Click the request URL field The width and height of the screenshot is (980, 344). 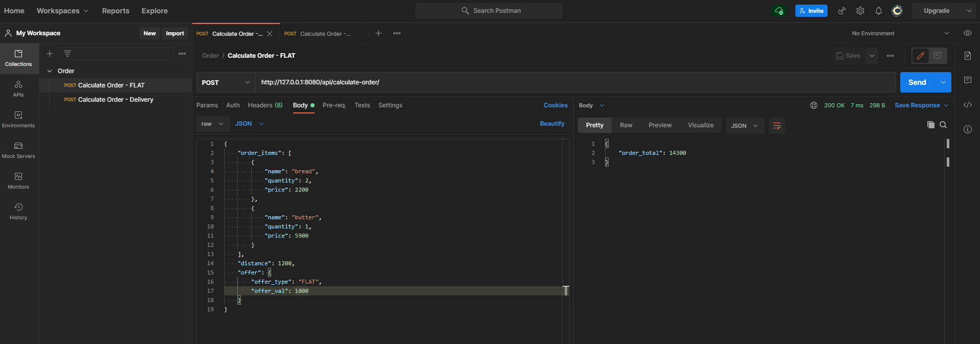[x=575, y=82]
